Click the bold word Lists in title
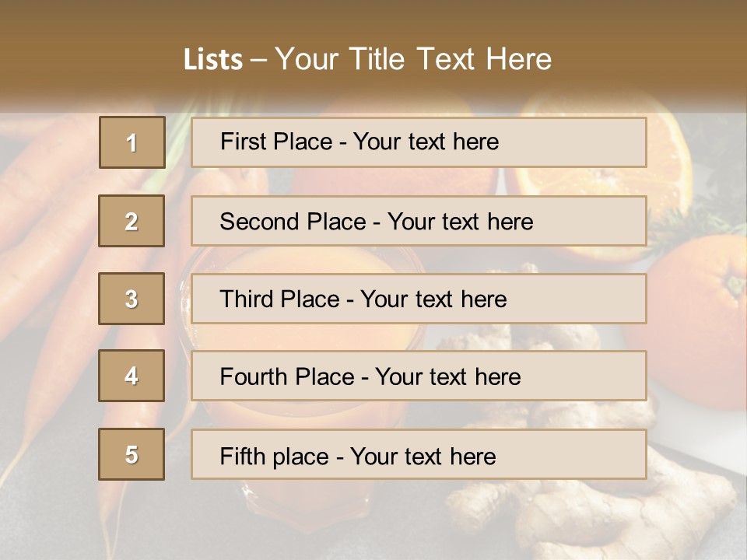This screenshot has width=747, height=560. (x=213, y=59)
